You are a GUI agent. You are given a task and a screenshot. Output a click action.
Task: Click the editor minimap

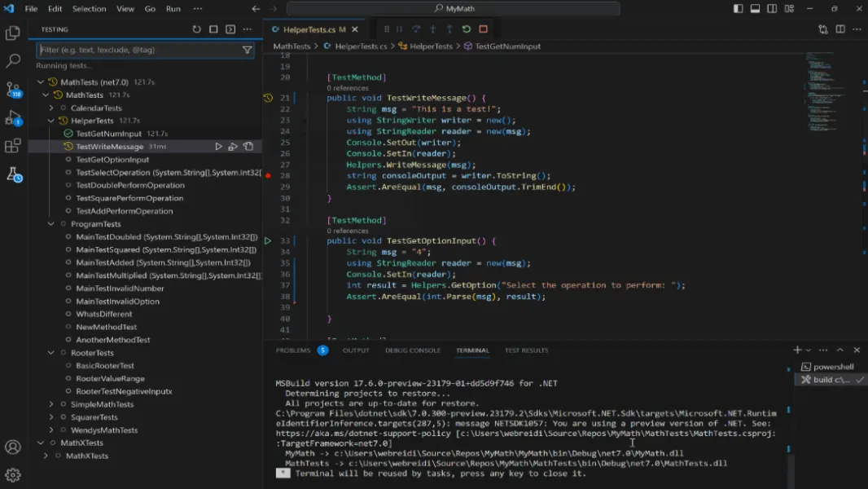pyautogui.click(x=827, y=91)
